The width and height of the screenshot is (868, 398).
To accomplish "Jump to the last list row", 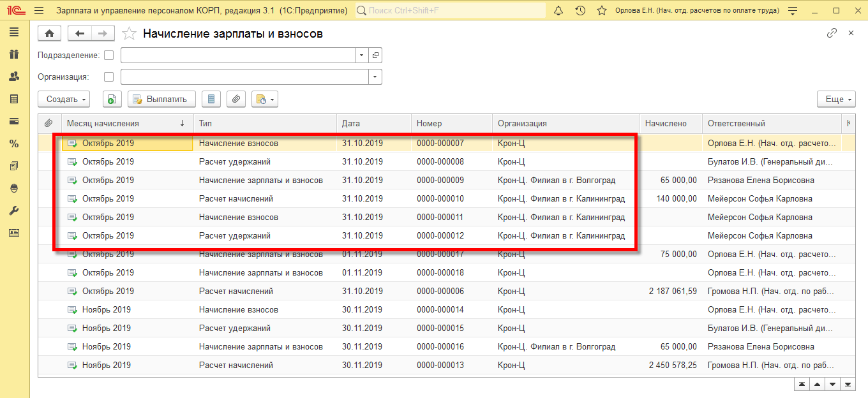I will point(848,384).
